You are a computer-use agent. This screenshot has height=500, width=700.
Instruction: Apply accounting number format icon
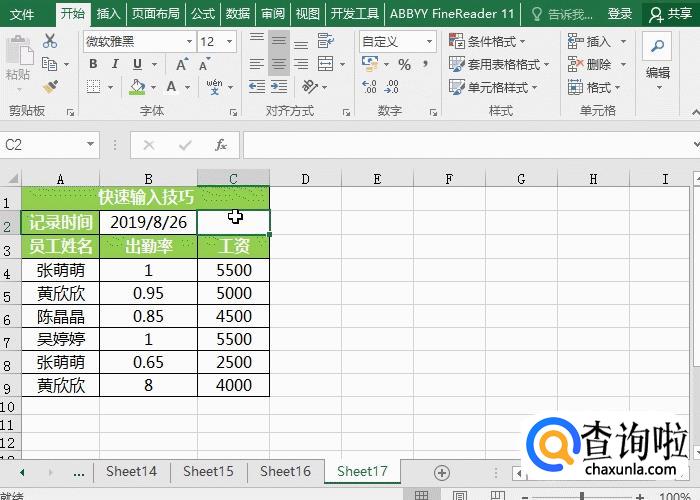pos(370,64)
